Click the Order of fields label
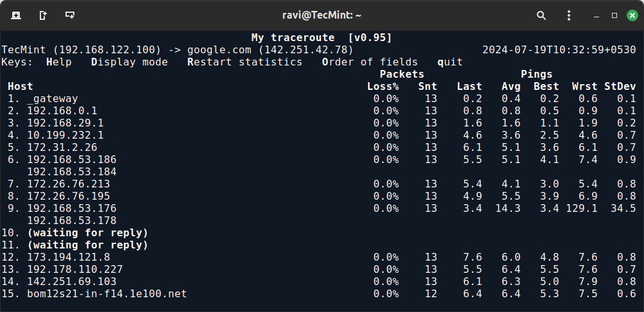Image resolution: width=644 pixels, height=312 pixels. [370, 62]
